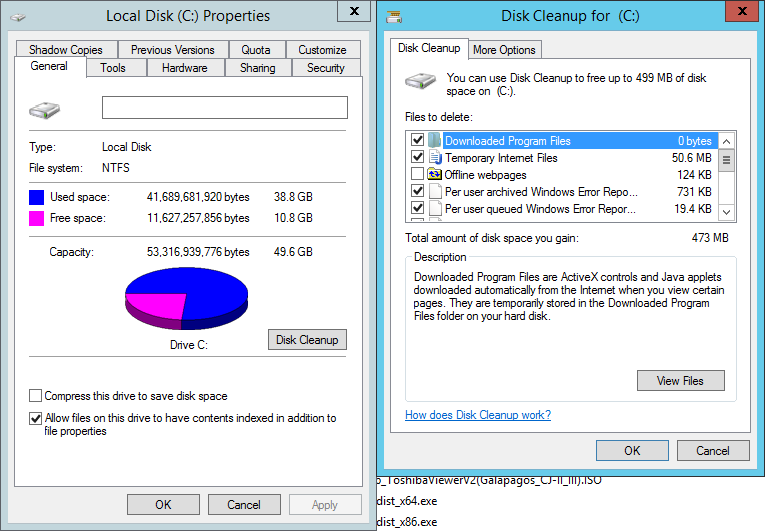
Task: Uncheck Downloaded Program Files checkbox
Action: [417, 140]
